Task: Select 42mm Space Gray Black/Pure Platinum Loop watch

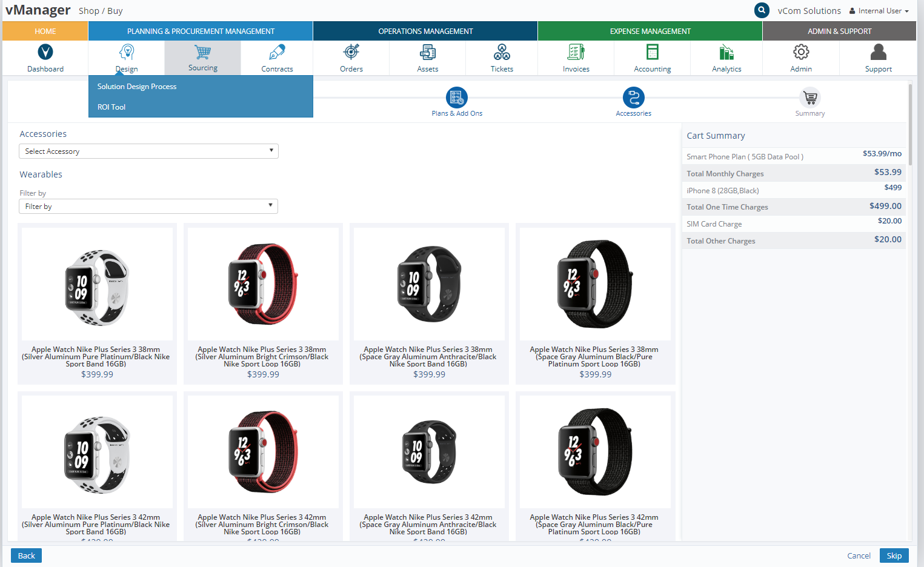Action: [595, 452]
